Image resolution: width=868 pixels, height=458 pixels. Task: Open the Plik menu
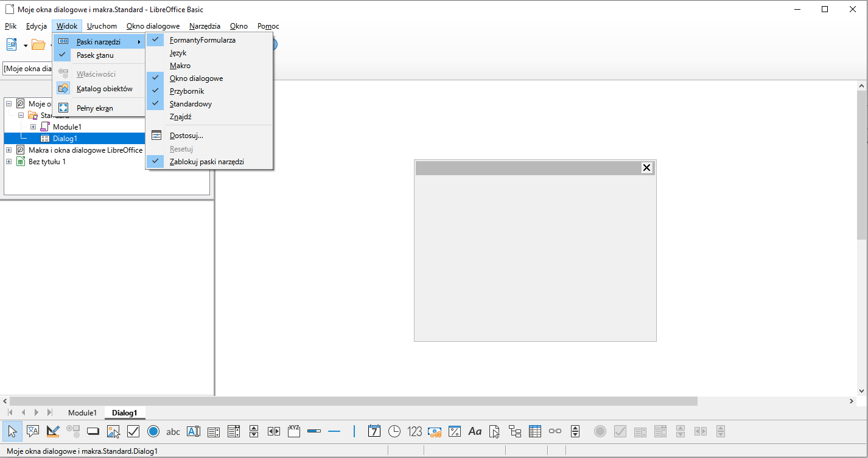click(10, 26)
